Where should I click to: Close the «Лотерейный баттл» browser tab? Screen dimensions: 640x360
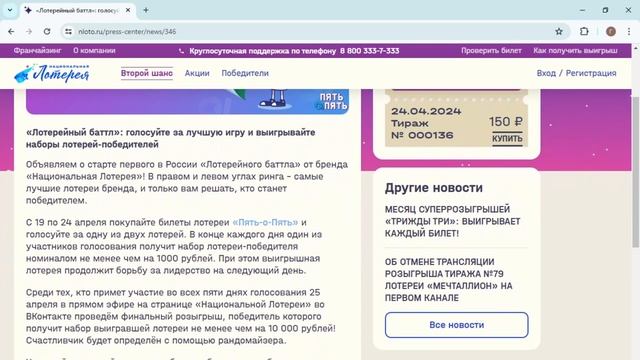pos(128,10)
